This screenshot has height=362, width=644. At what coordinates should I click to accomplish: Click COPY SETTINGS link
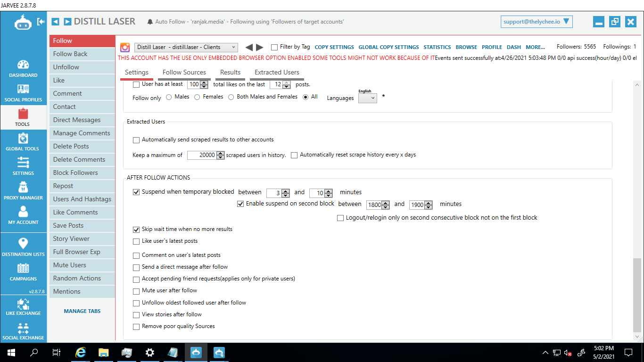coord(334,47)
